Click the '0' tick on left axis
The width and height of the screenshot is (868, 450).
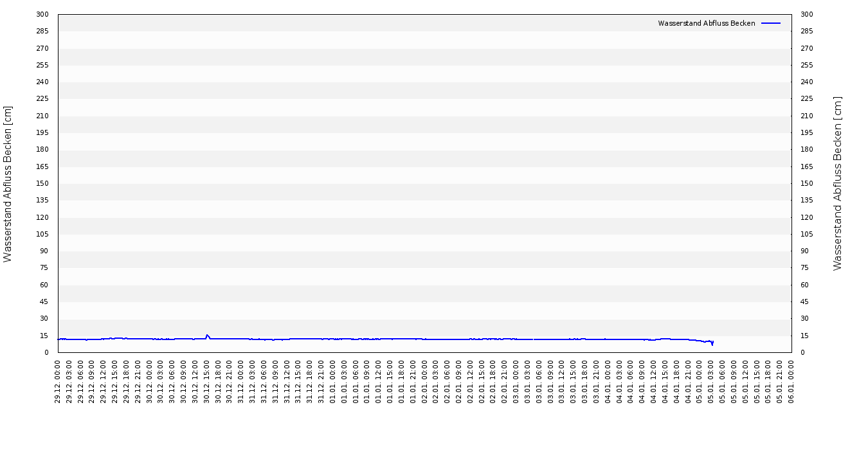[x=46, y=352]
